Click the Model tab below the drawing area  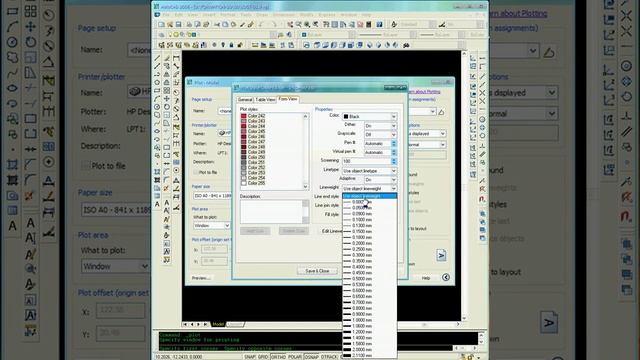point(218,324)
